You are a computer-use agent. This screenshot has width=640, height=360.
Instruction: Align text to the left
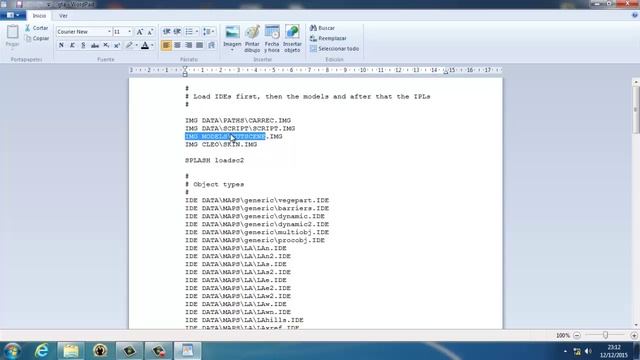pos(166,45)
